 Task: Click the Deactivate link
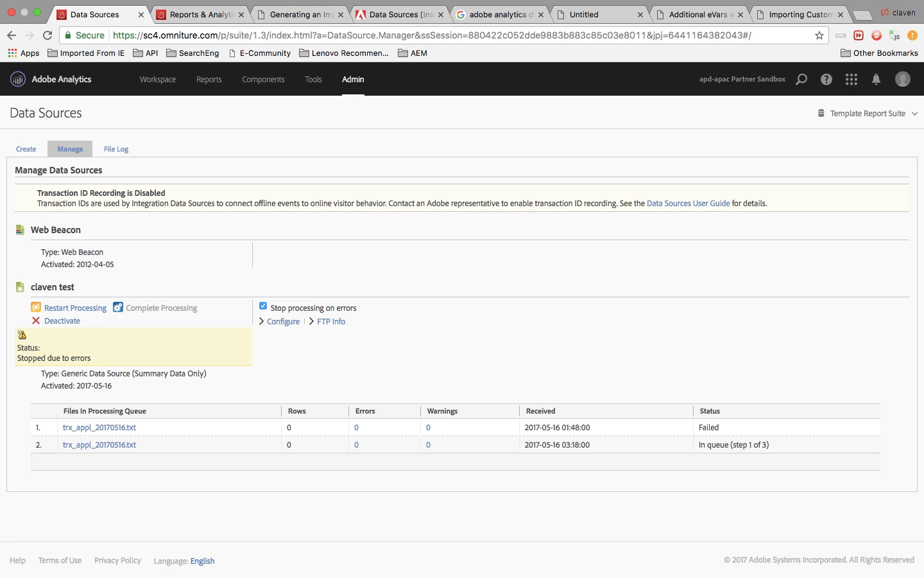tap(62, 321)
